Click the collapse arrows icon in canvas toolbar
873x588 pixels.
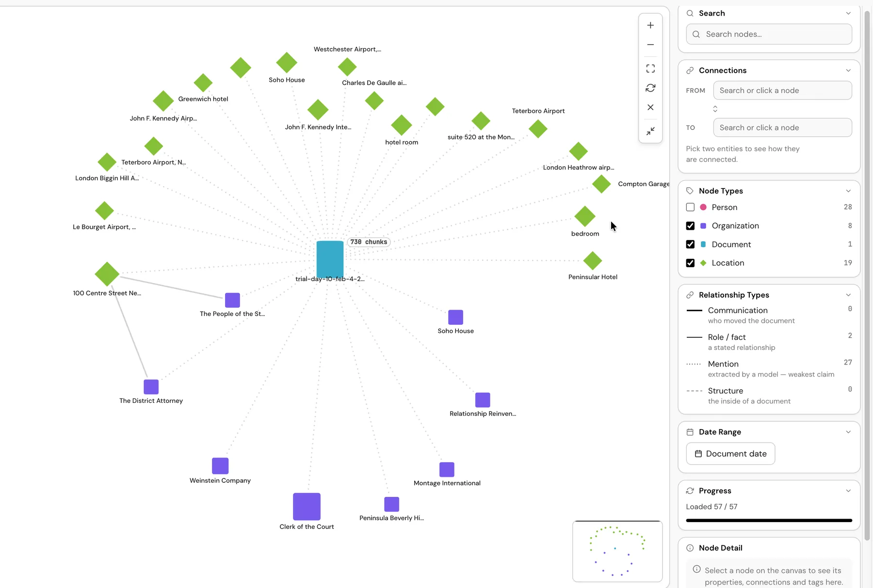coord(650,131)
